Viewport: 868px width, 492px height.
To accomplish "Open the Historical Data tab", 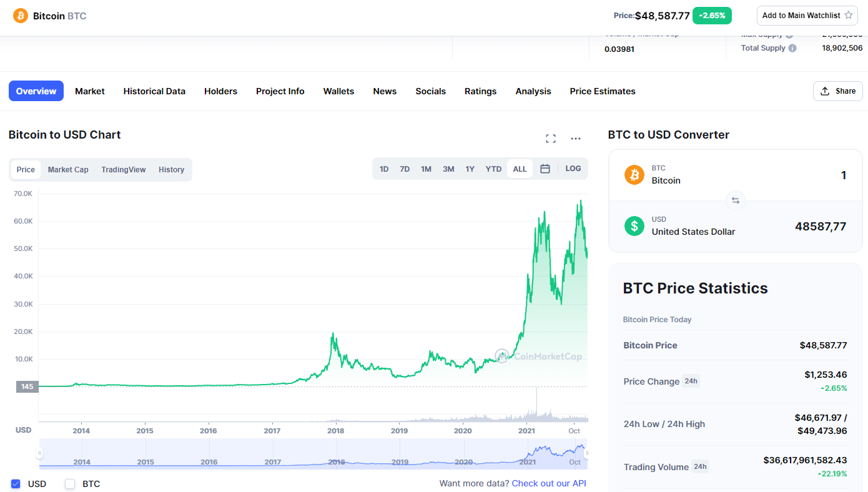I will coord(154,91).
